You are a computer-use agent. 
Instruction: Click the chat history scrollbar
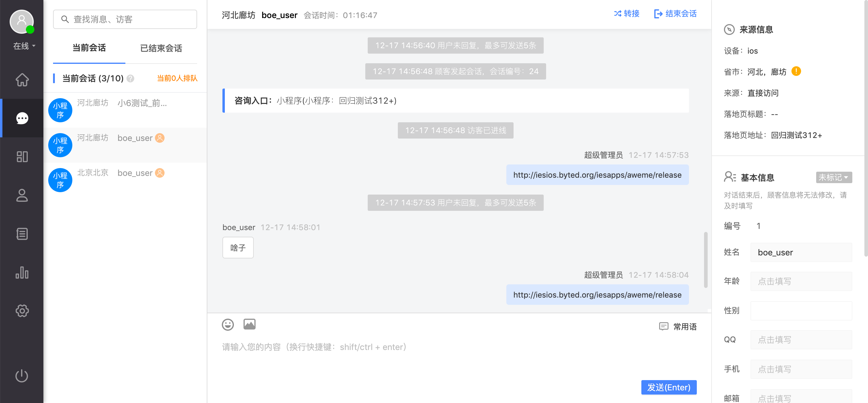tap(706, 260)
